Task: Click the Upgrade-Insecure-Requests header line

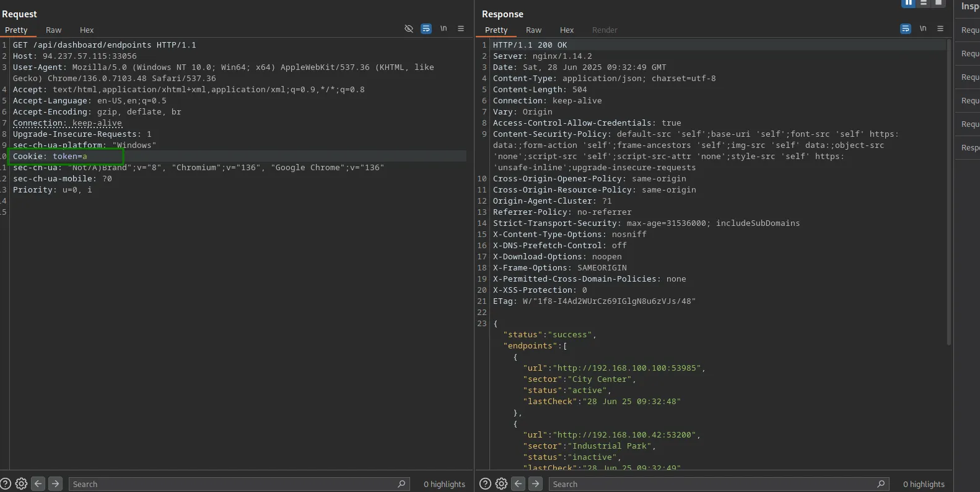Action: [82, 134]
